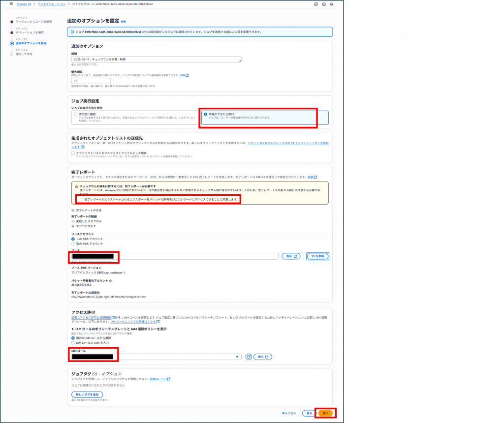Click Amazon S3 breadcrumb link
The height and width of the screenshot is (423, 504).
pos(25,4)
